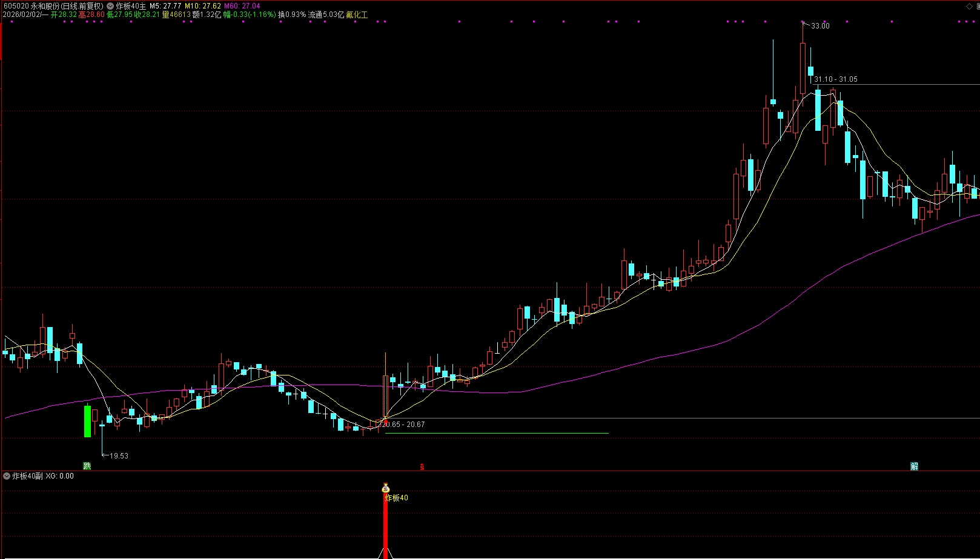Click the 19.53 low price label

(119, 456)
